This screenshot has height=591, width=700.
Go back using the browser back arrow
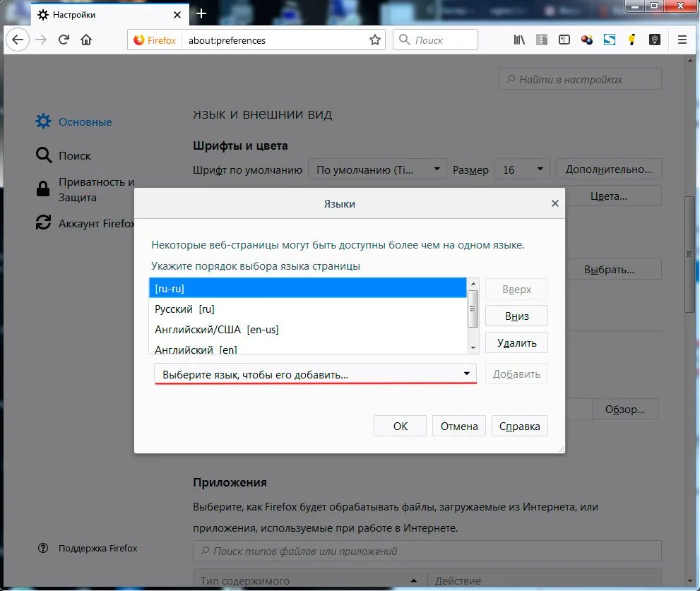pyautogui.click(x=18, y=40)
